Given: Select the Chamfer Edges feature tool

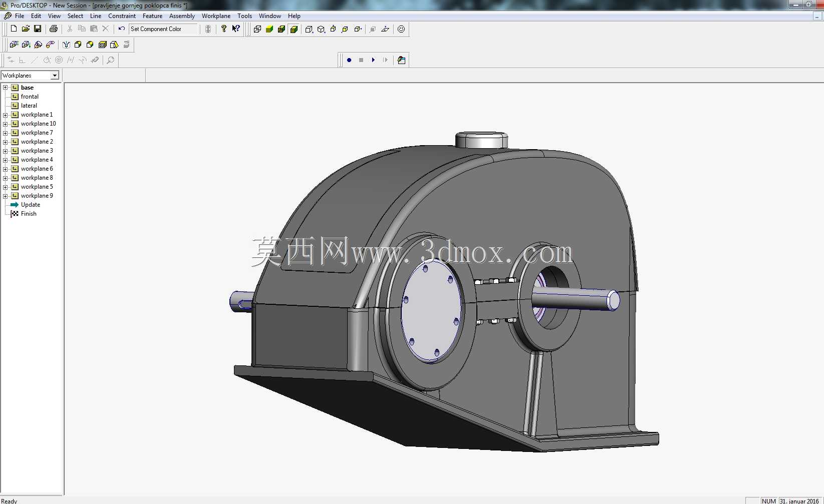Looking at the screenshot, I should (x=90, y=45).
